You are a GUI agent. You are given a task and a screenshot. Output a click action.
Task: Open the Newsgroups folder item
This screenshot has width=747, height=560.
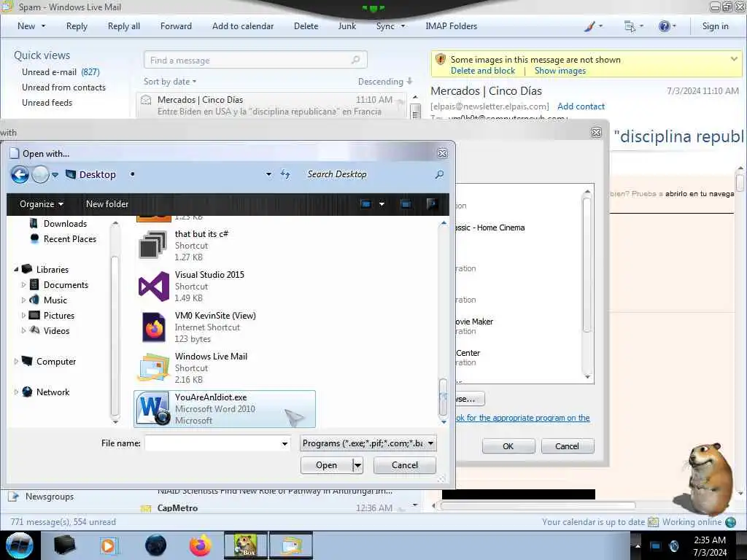pos(50,497)
